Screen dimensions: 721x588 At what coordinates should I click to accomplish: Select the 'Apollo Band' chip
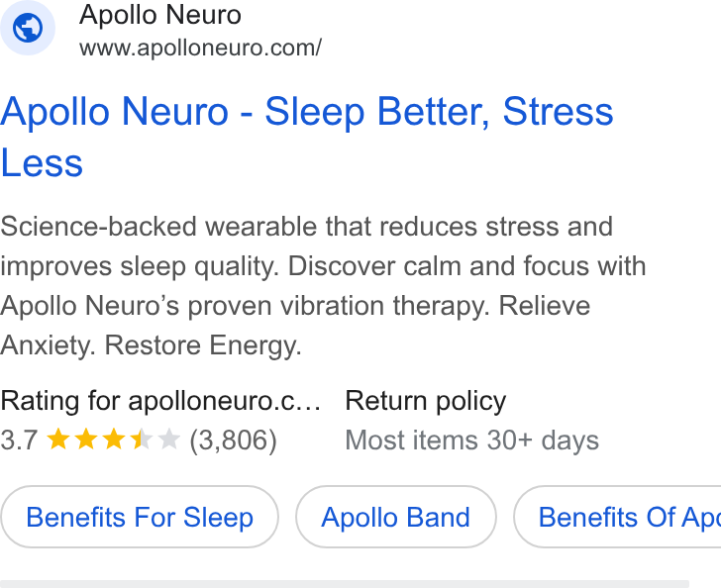click(395, 517)
